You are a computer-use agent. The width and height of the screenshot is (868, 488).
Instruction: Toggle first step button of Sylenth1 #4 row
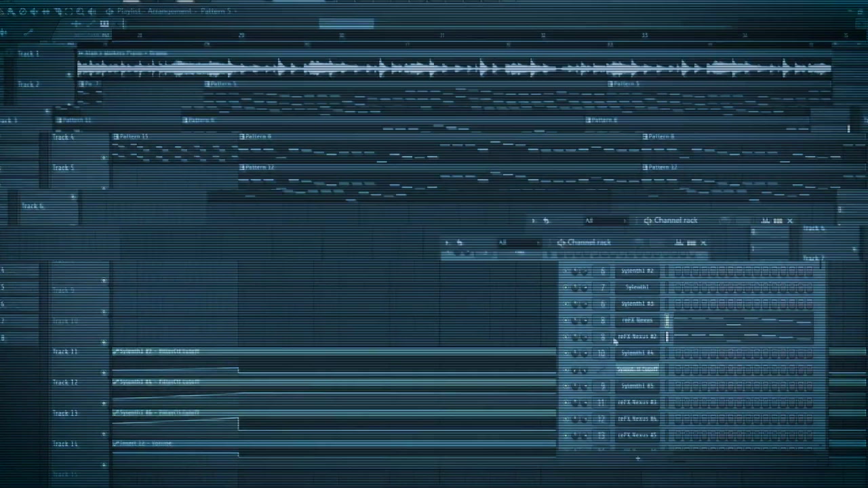(x=677, y=353)
